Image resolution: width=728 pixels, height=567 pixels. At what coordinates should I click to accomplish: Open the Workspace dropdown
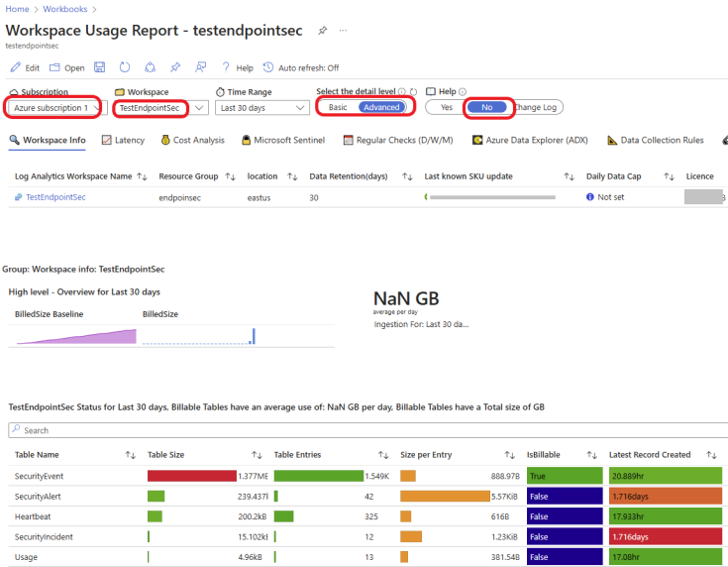160,108
